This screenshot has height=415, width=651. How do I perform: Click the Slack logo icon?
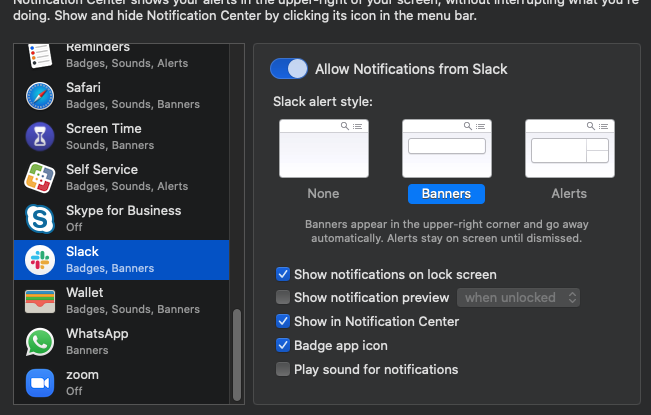pos(40,260)
